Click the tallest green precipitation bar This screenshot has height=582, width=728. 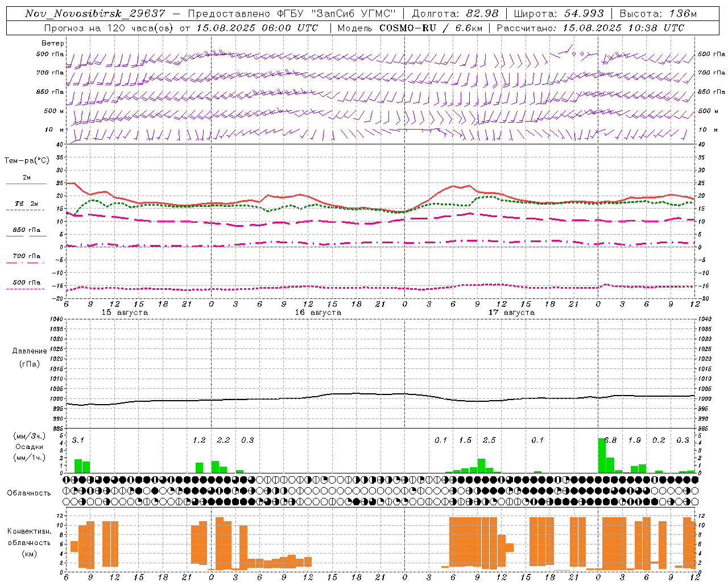602,455
